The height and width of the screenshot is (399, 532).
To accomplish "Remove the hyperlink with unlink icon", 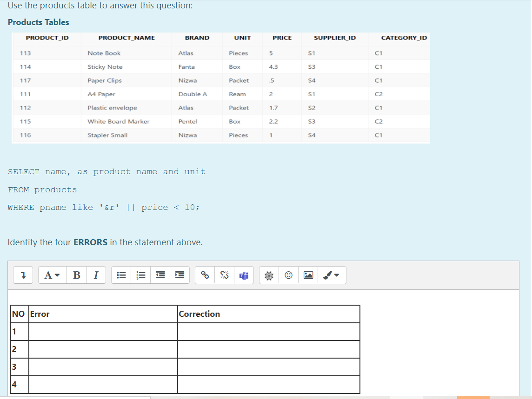I will 224,275.
